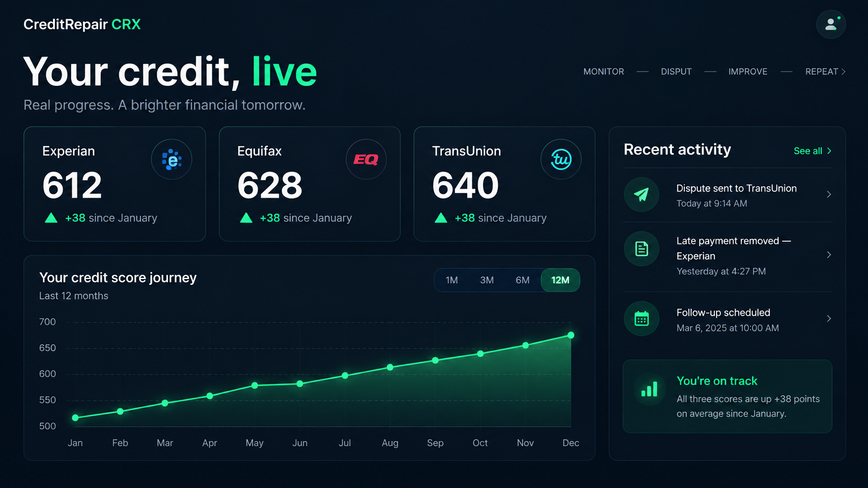This screenshot has width=868, height=488.
Task: Select the 12M time range
Action: tap(560, 280)
